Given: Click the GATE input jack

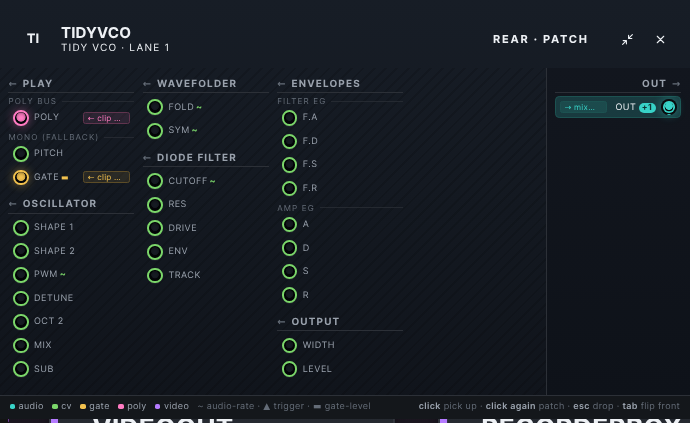Looking at the screenshot, I should [21, 177].
